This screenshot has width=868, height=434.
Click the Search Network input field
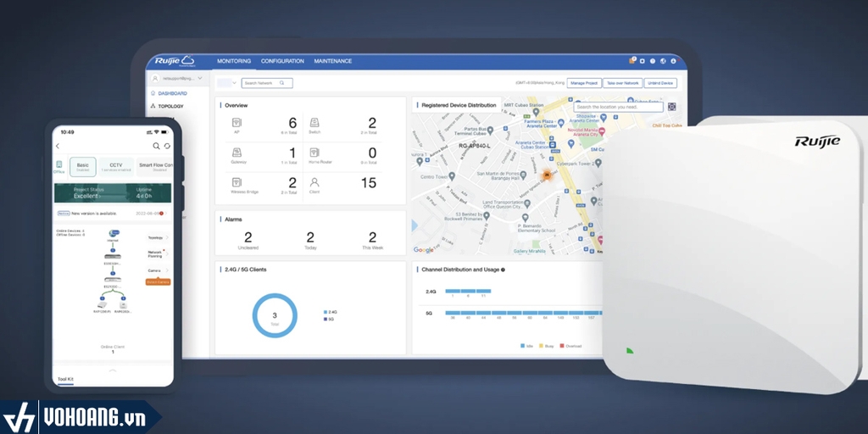point(267,83)
